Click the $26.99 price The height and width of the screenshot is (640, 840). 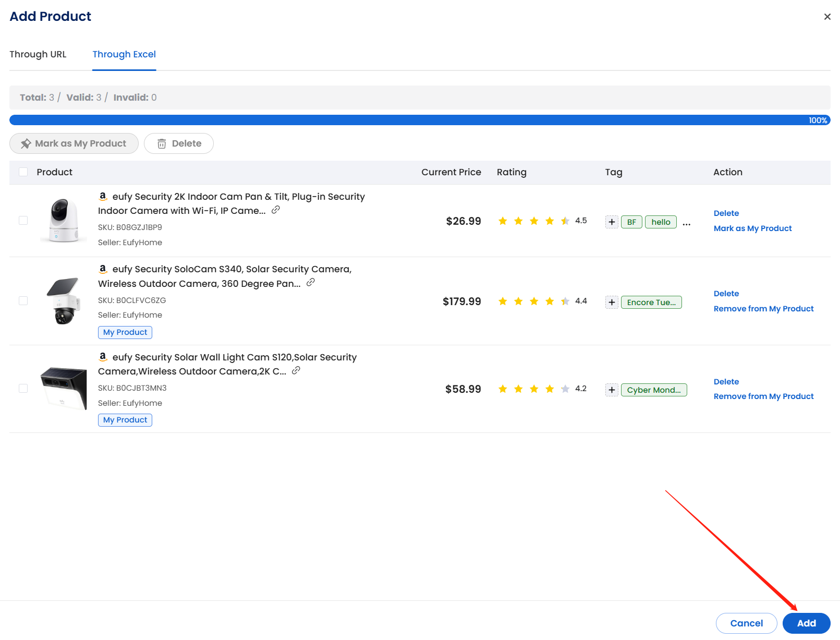pos(464,221)
